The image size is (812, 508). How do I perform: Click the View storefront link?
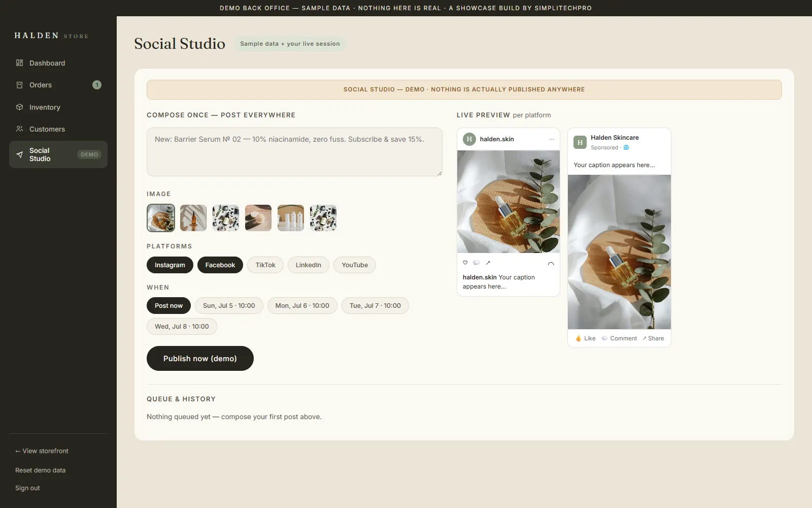tap(42, 451)
